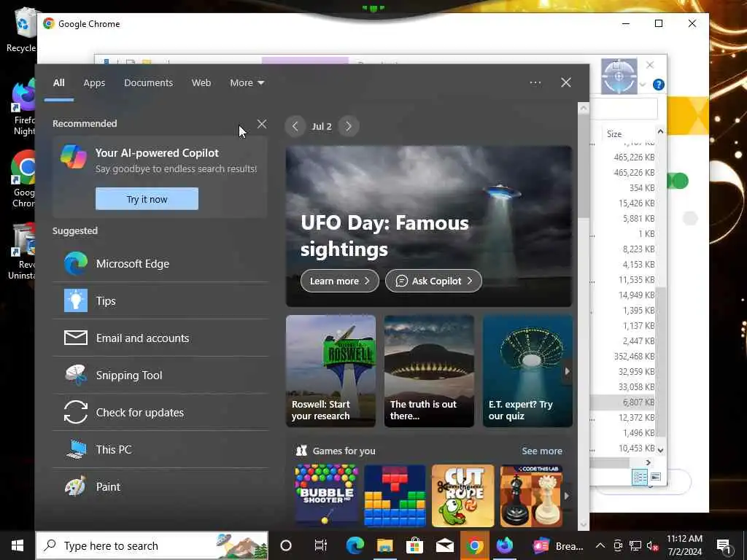The image size is (747, 560).
Task: Select the 6,807 KB file row
Action: point(622,402)
